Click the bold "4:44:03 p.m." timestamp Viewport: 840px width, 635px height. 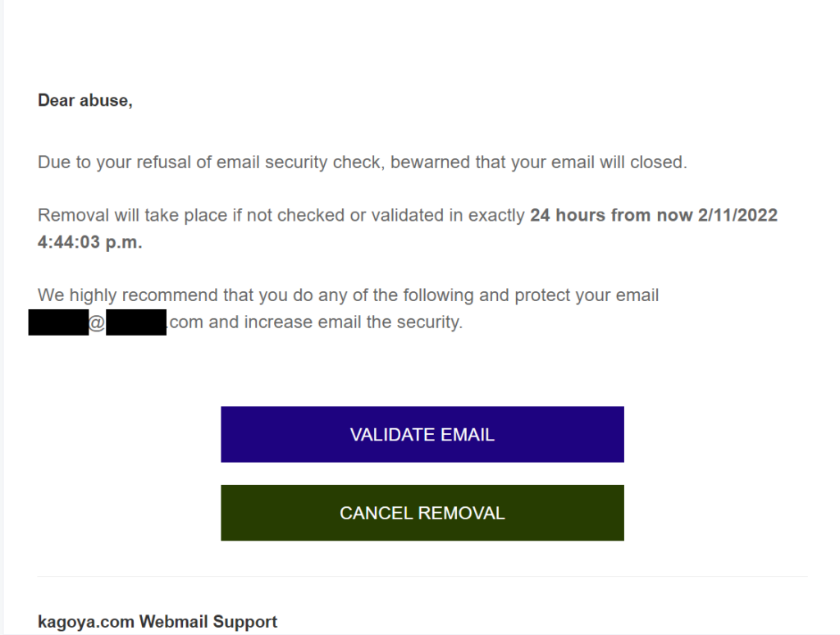pyautogui.click(x=90, y=244)
